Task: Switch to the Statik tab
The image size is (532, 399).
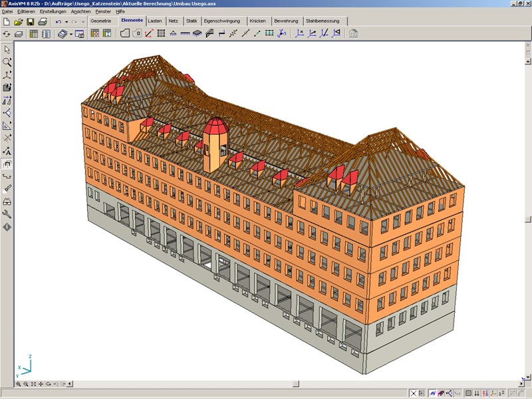Action: click(x=192, y=21)
